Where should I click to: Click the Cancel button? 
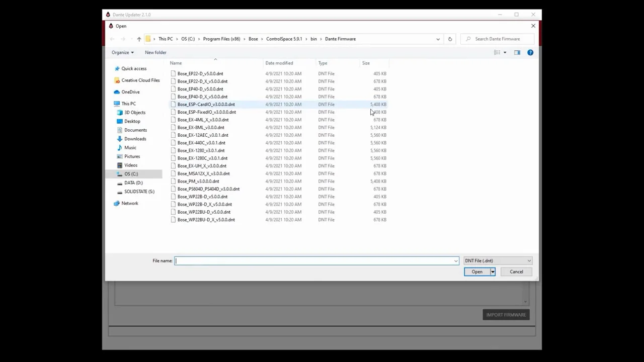[x=516, y=271]
